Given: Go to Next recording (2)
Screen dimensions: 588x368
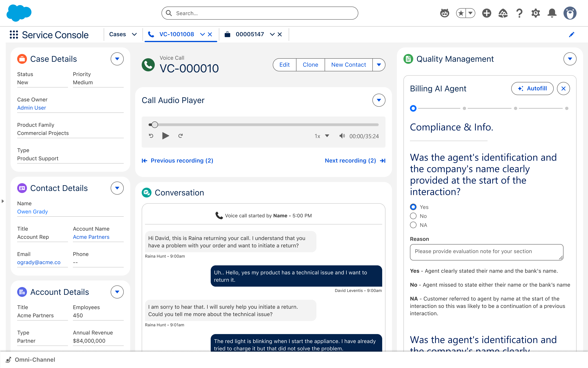Looking at the screenshot, I should coord(355,161).
